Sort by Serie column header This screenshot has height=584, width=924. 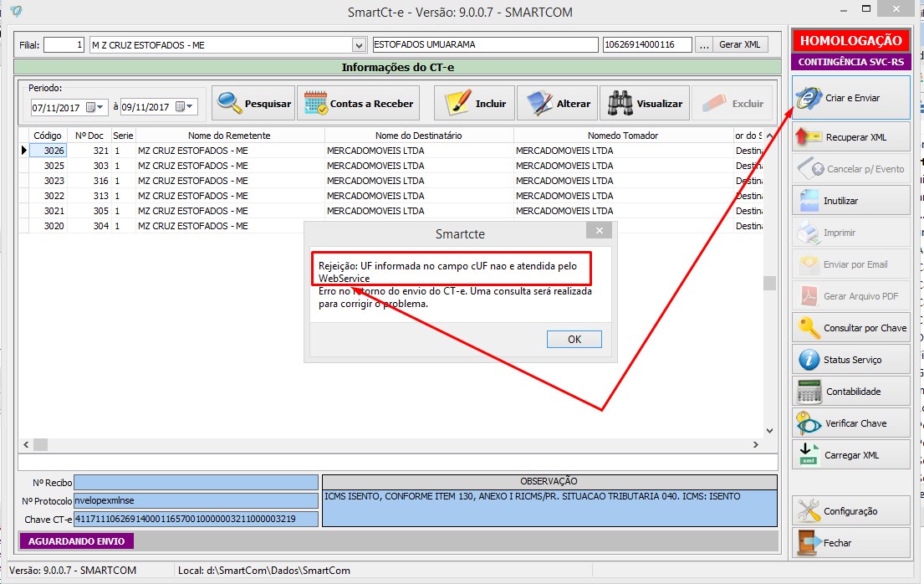123,135
